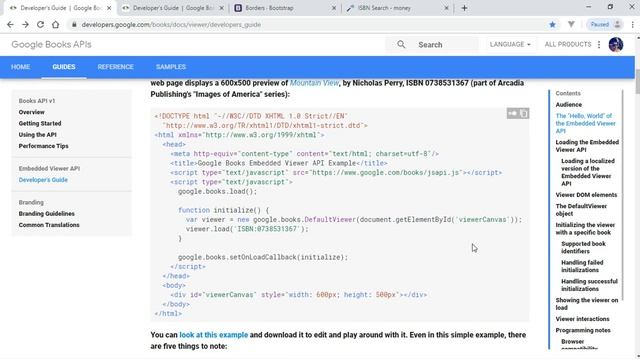Screen dimensions: 640x360
Task: Select the GUIDES tab
Action: [x=64, y=67]
